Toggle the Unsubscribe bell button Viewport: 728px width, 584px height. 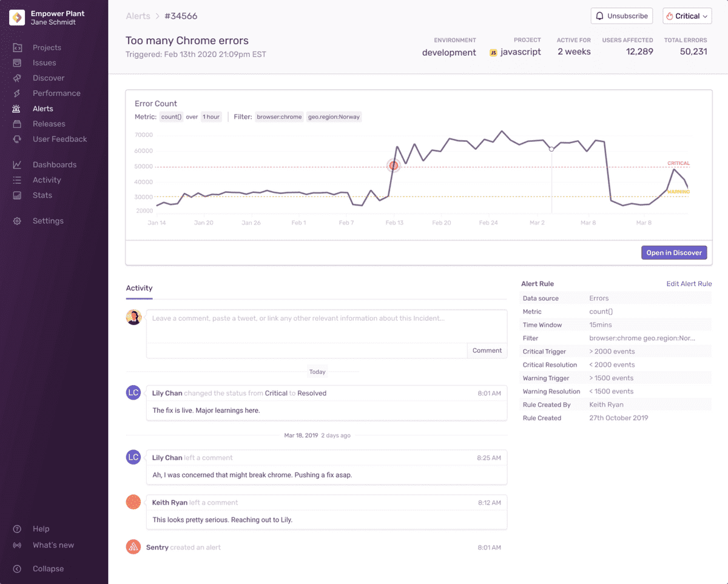pos(622,16)
